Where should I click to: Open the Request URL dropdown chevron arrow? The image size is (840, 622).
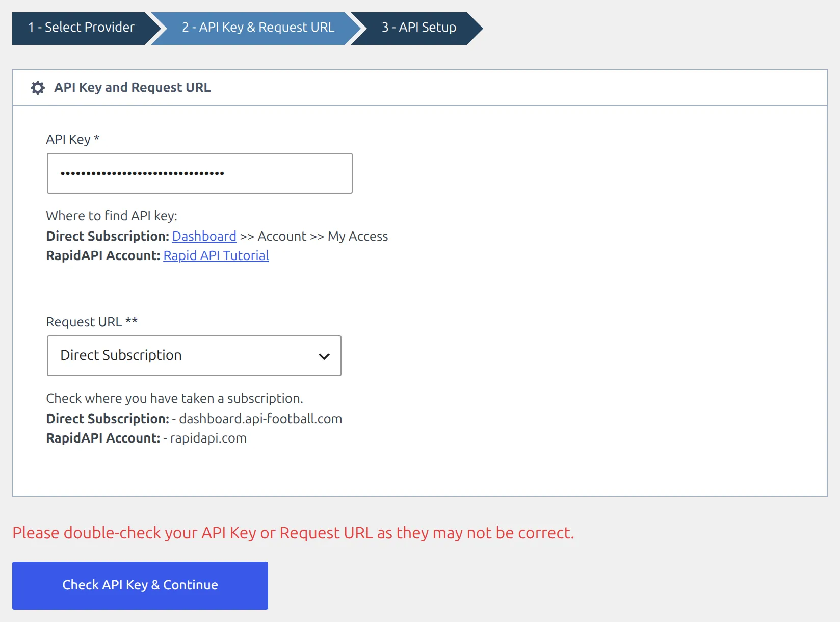(324, 356)
